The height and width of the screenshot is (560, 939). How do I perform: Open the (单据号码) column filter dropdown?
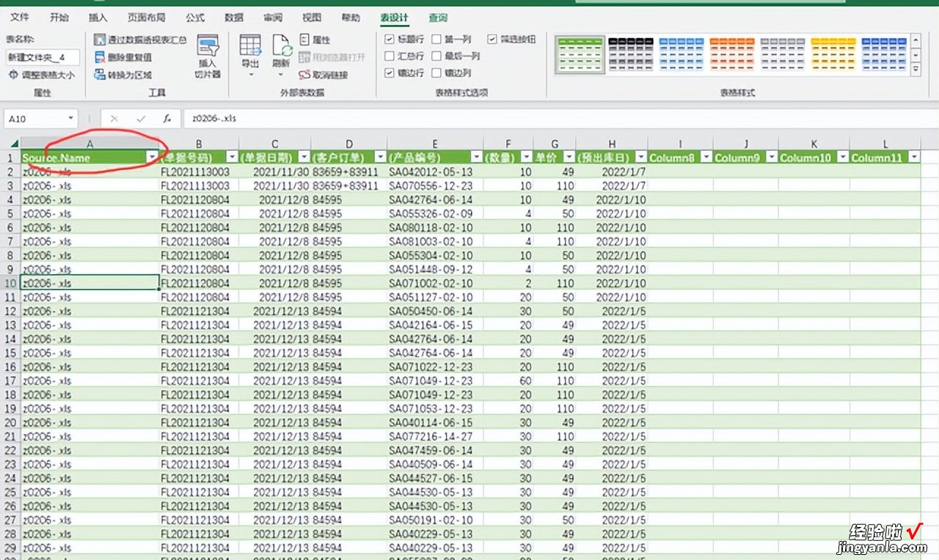click(231, 158)
